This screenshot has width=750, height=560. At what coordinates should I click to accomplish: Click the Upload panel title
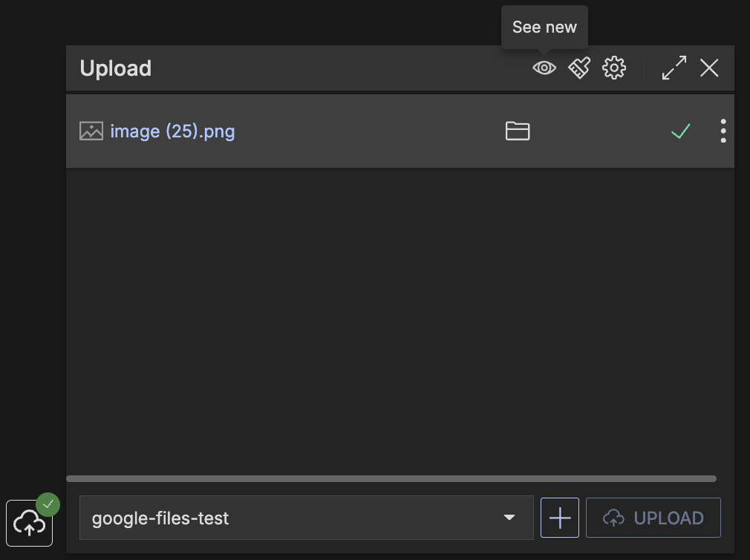[116, 68]
